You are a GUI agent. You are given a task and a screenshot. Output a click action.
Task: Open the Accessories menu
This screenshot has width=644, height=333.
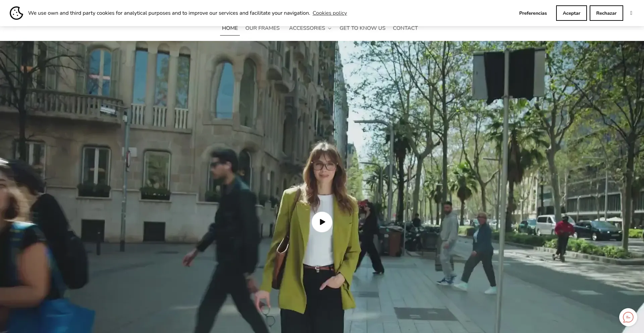[307, 28]
